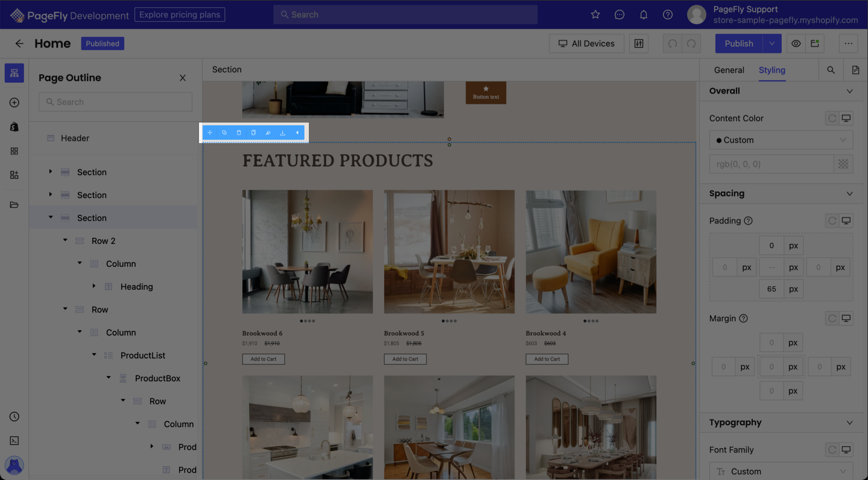Click the Publish button
Image resolution: width=868 pixels, height=480 pixels.
point(739,43)
